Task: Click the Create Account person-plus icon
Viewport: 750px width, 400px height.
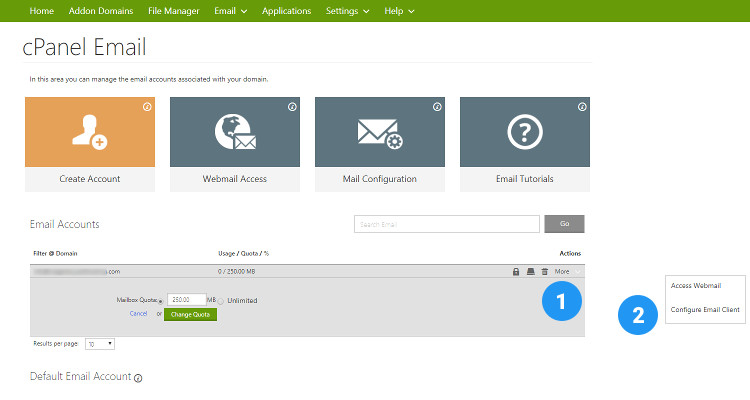Action: pyautogui.click(x=90, y=132)
